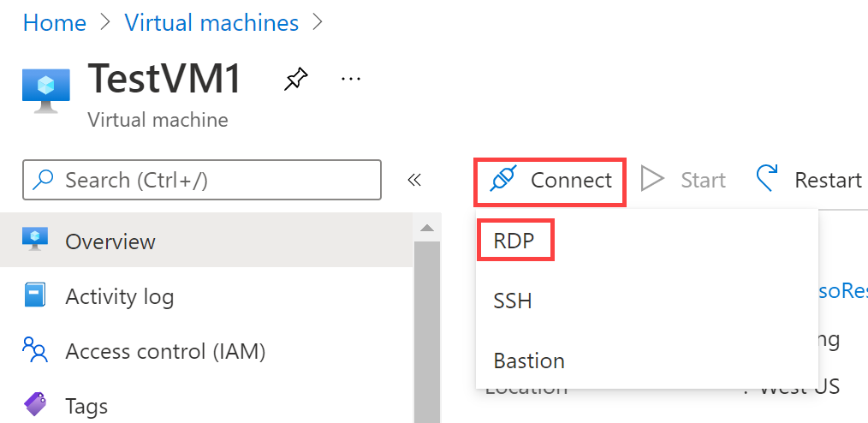This screenshot has height=423, width=868.
Task: Click the Activity log book icon
Action: (35, 295)
